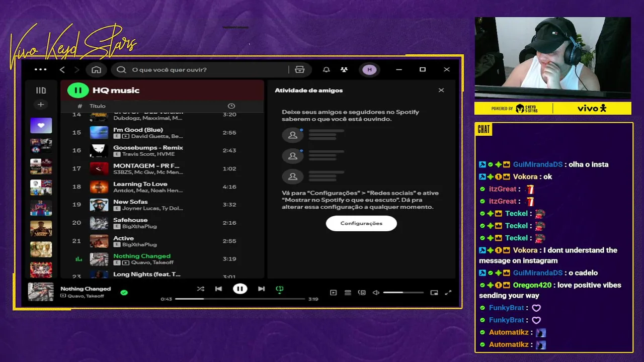Click the Configurações button
644x362 pixels.
coord(361,223)
